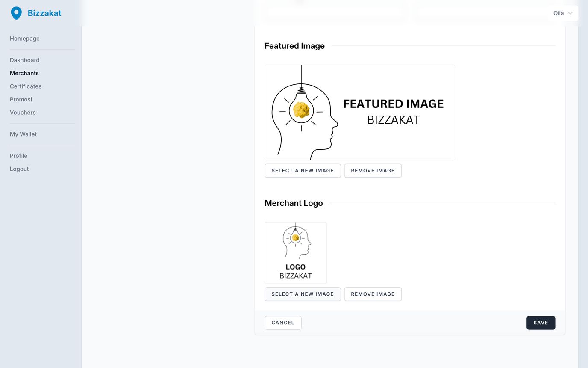Go to Homepage in sidebar
Image resolution: width=588 pixels, height=368 pixels.
pos(25,39)
